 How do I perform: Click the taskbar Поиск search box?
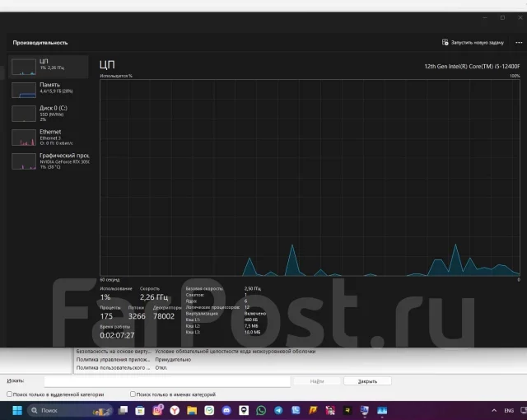pos(70,410)
